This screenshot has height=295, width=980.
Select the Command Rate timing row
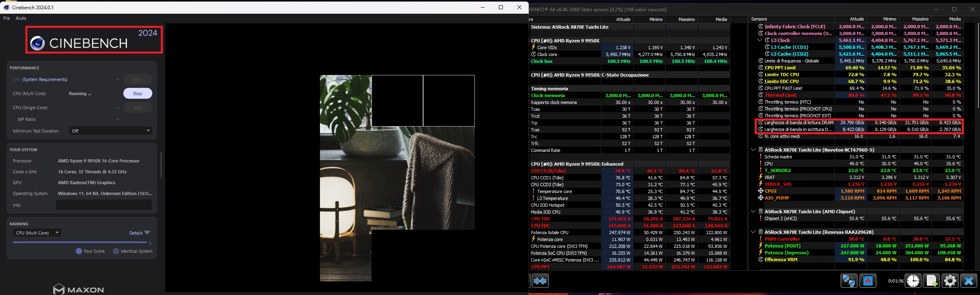pyautogui.click(x=629, y=150)
